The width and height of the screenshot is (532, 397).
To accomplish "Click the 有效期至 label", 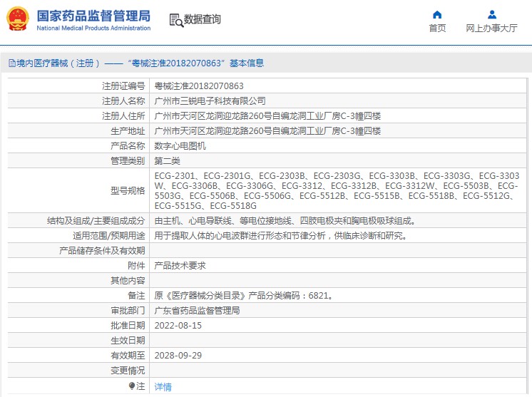I will pyautogui.click(x=128, y=355).
